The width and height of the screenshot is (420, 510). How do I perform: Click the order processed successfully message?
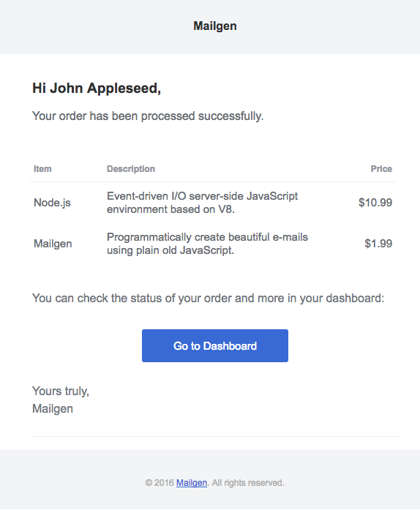click(148, 116)
